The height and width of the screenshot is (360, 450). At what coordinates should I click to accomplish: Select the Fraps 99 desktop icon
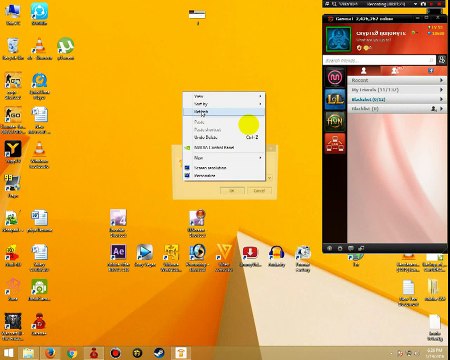point(13,186)
